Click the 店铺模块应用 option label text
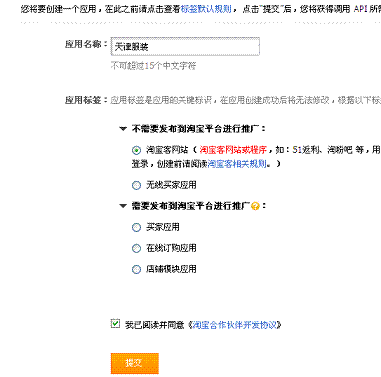This screenshot has width=381, height=377. (171, 269)
